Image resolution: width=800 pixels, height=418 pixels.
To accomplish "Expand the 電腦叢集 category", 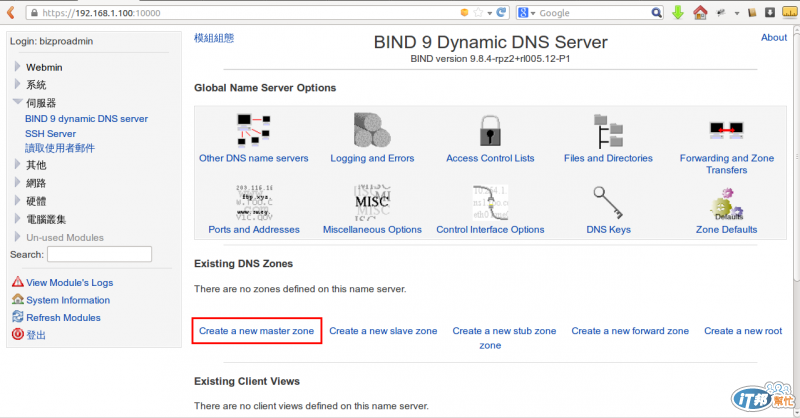I will pyautogui.click(x=17, y=218).
